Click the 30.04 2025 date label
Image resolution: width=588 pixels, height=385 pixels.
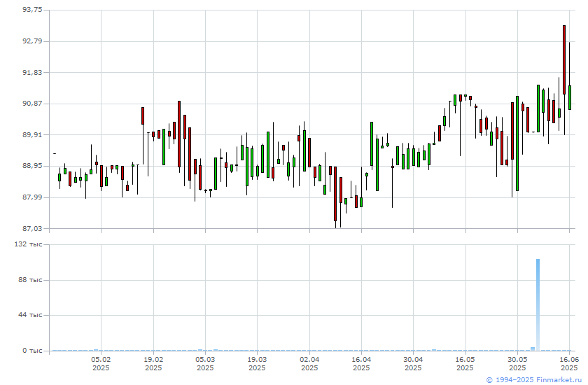413,363
